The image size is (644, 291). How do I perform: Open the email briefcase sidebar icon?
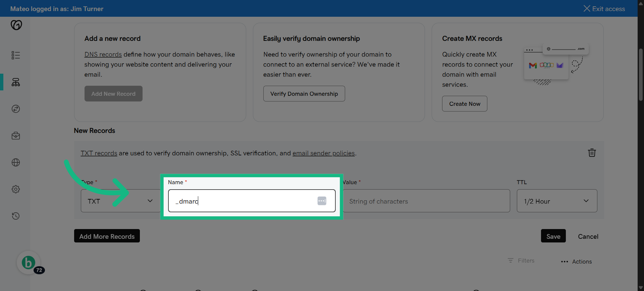click(16, 136)
